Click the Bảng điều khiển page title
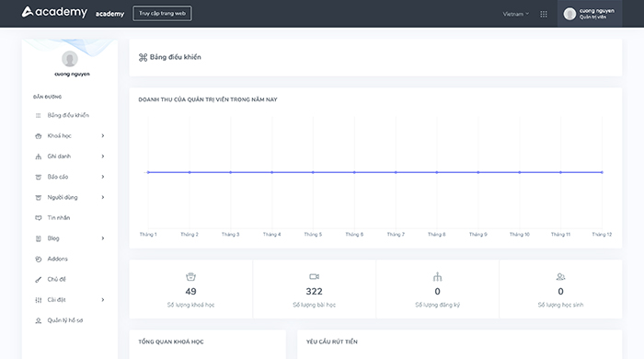The width and height of the screenshot is (644, 359). (x=176, y=57)
